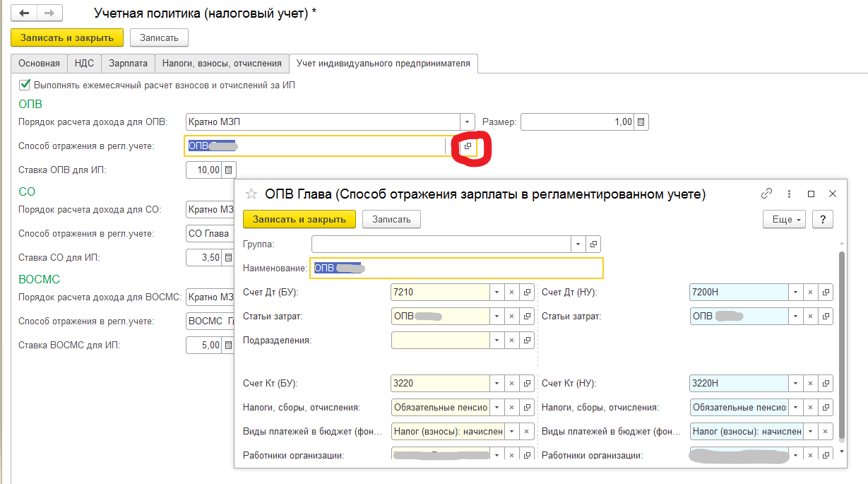Open dropdown for Счет Кт (НУ) 3220Н
The image size is (868, 484).
coord(795,384)
